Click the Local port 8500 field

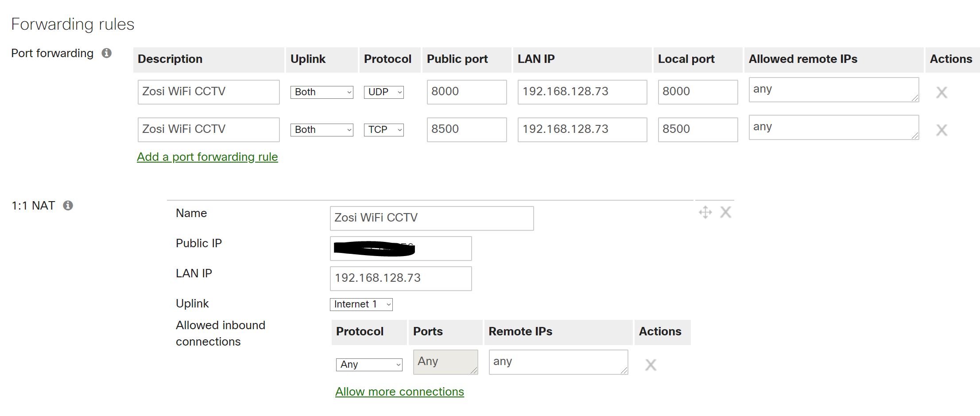pyautogui.click(x=697, y=129)
